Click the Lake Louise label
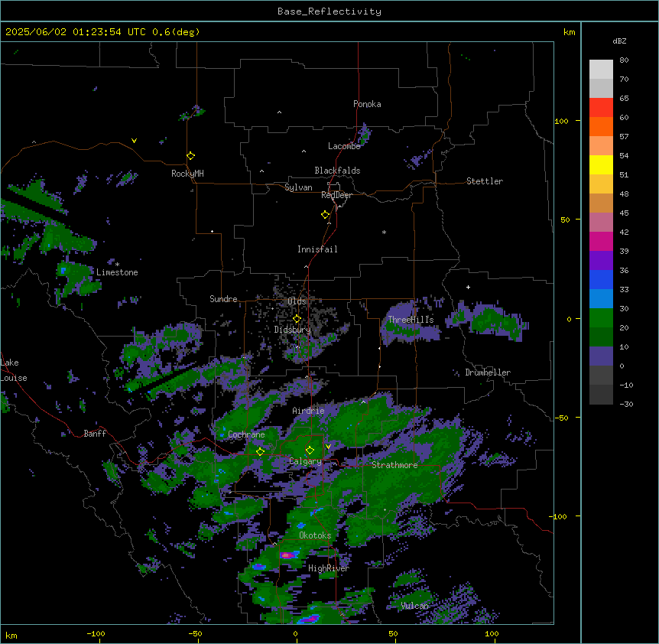 14,370
